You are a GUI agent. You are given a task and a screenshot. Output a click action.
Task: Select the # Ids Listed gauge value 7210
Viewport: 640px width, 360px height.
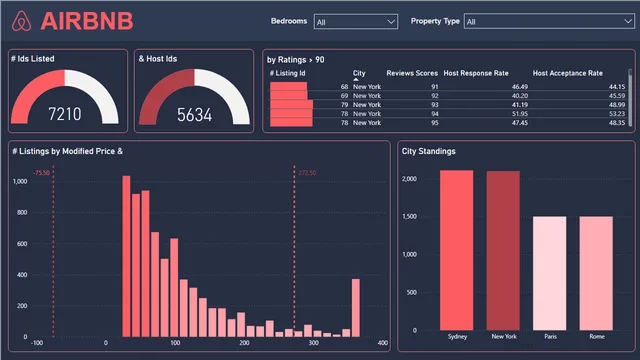[65, 114]
